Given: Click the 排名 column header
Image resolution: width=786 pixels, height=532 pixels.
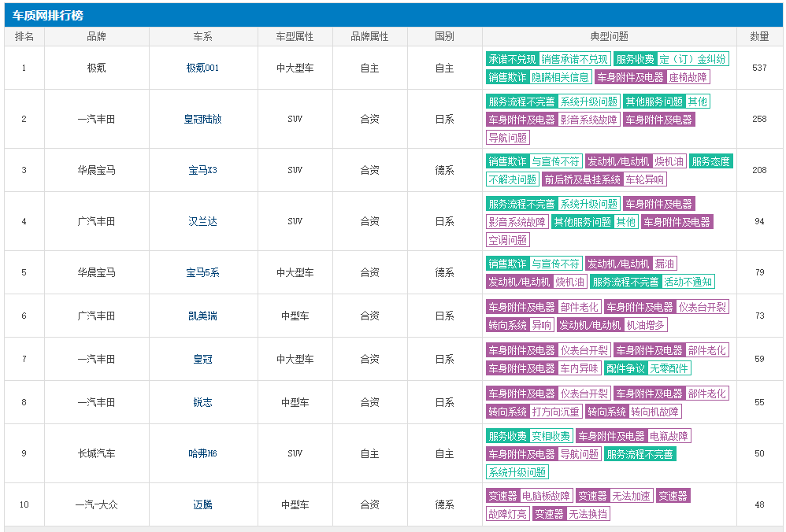Looking at the screenshot, I should [x=24, y=36].
